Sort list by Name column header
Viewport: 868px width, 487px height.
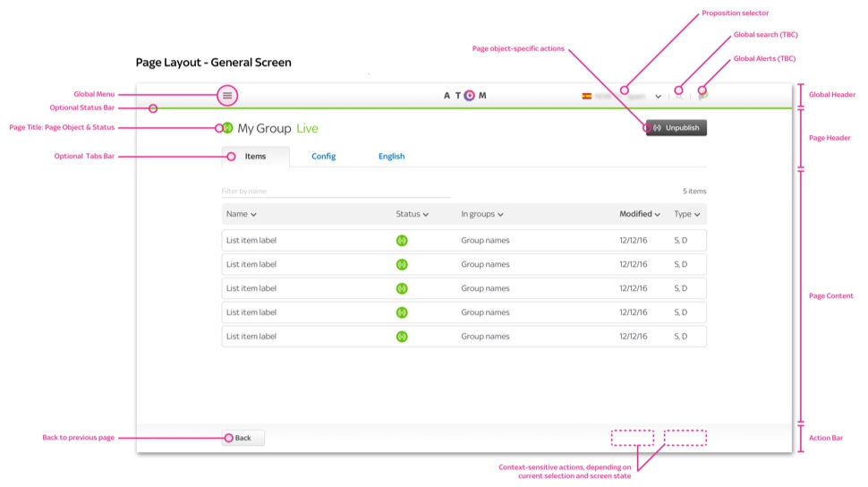(x=241, y=215)
